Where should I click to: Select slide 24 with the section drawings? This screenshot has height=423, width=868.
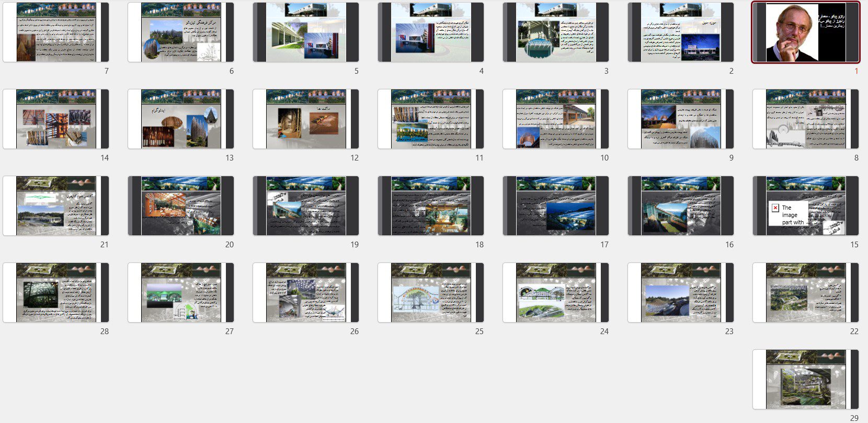pos(555,293)
